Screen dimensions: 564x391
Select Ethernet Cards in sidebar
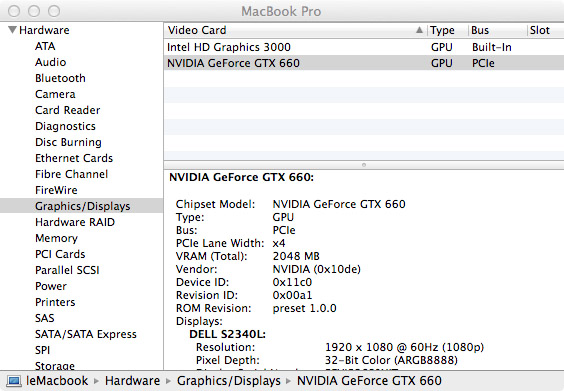pos(74,158)
